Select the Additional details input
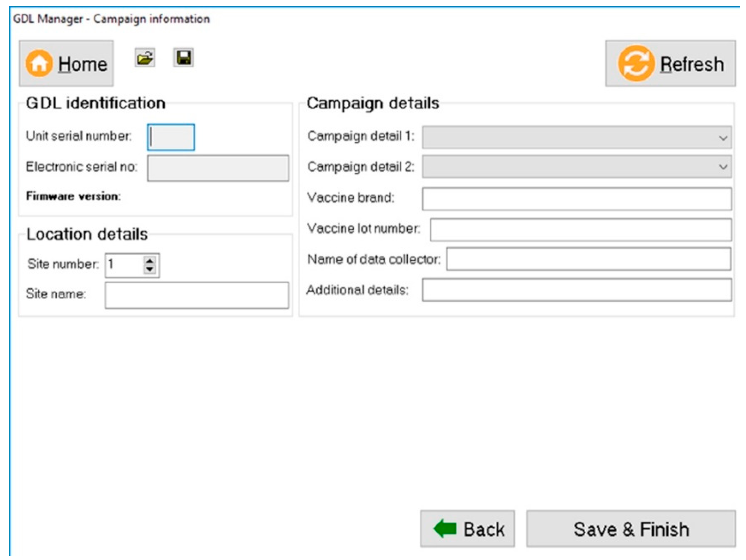The width and height of the screenshot is (746, 560). (x=577, y=290)
